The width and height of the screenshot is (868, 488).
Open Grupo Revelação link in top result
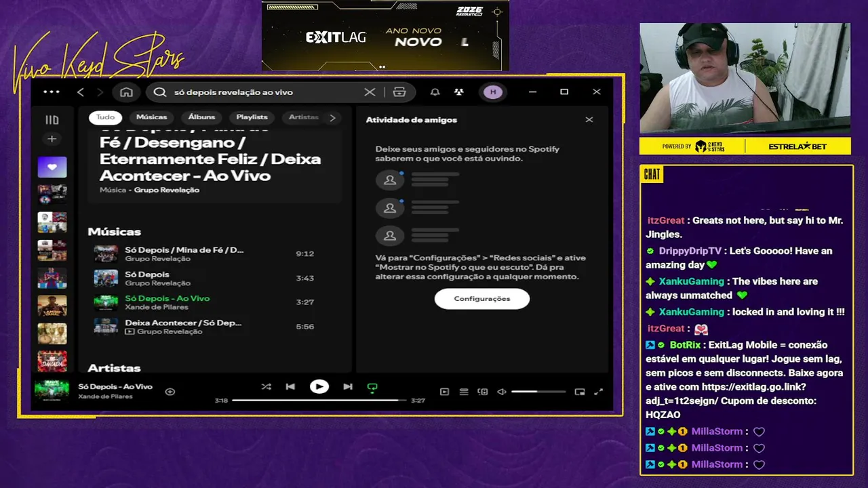click(167, 190)
